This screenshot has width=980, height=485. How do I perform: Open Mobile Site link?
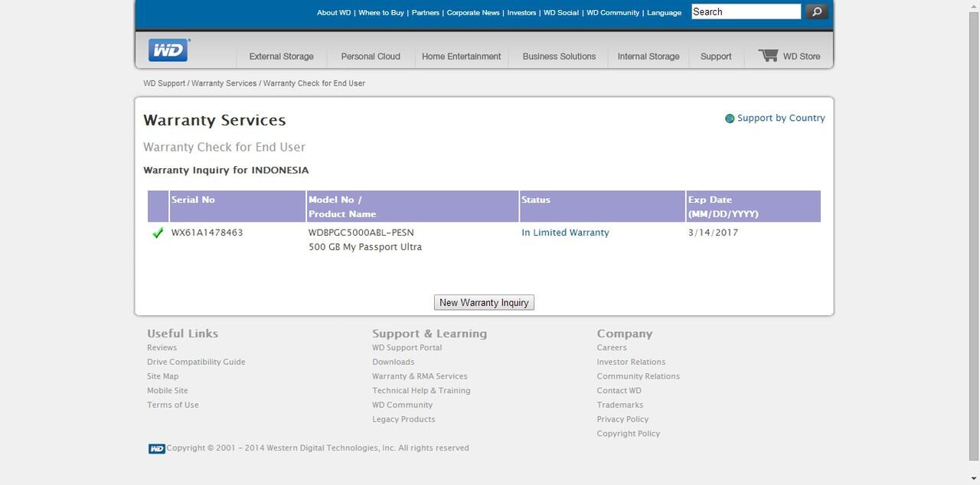coord(167,391)
